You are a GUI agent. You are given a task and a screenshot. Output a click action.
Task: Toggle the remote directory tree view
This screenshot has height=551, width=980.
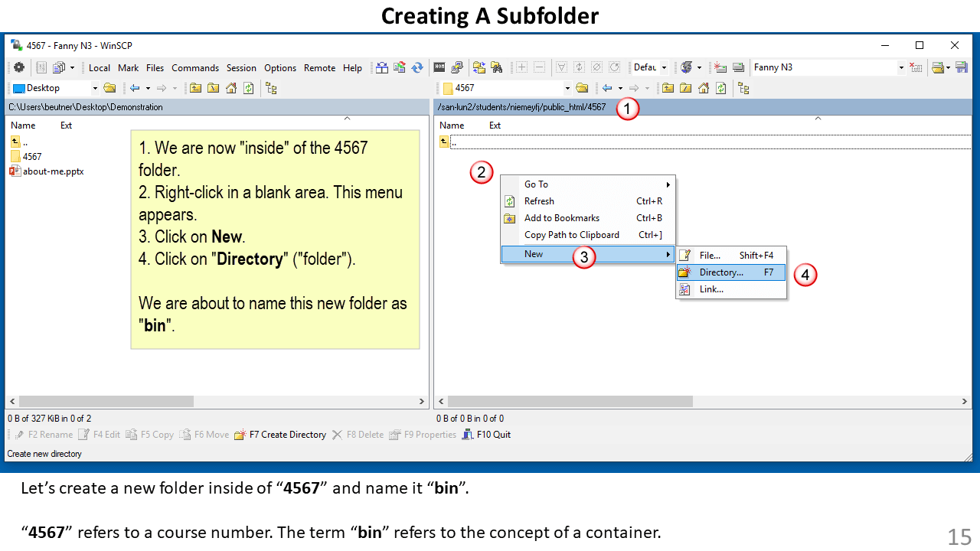tap(743, 88)
